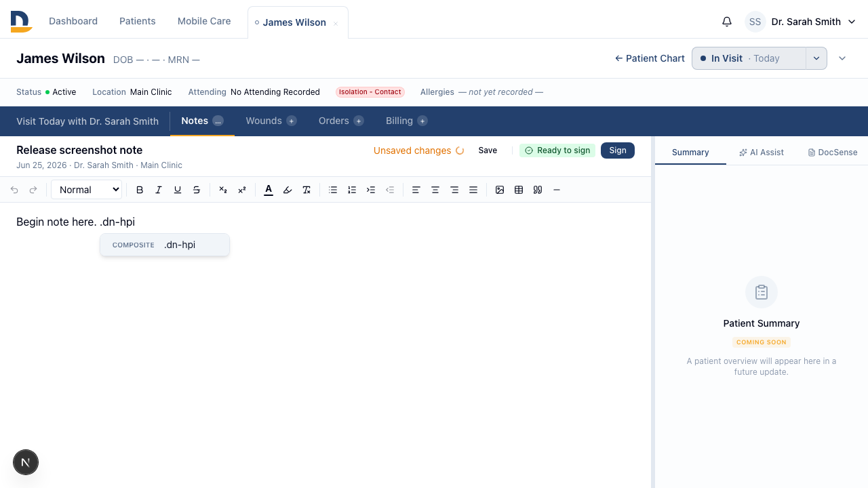
Task: Open the DocSense side panel tab
Action: coord(833,152)
